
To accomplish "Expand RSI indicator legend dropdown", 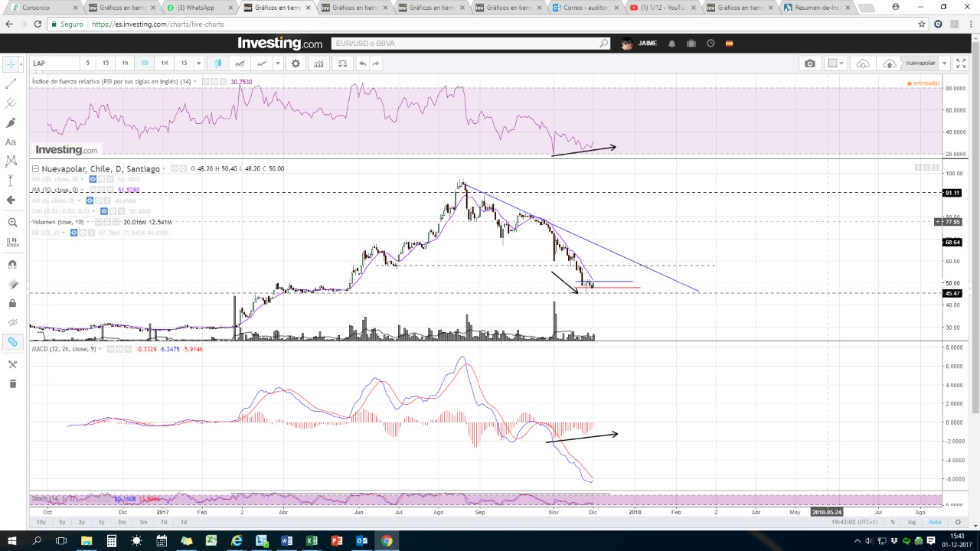I will click(195, 82).
